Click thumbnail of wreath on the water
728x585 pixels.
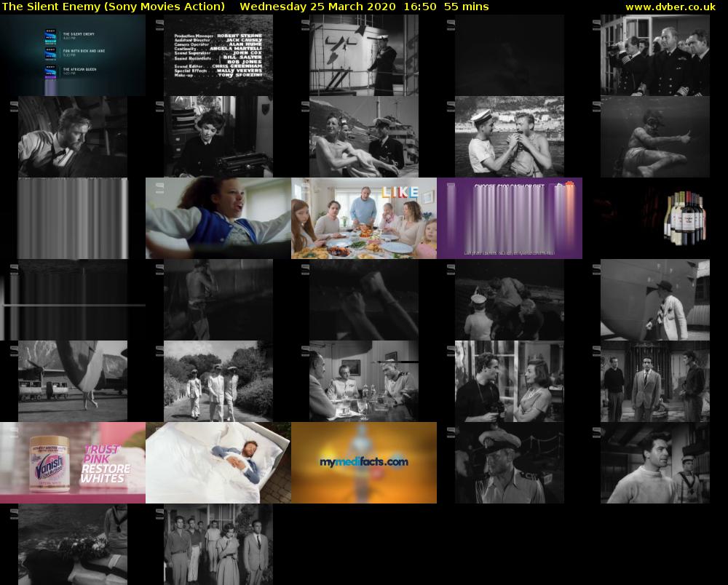point(73,544)
